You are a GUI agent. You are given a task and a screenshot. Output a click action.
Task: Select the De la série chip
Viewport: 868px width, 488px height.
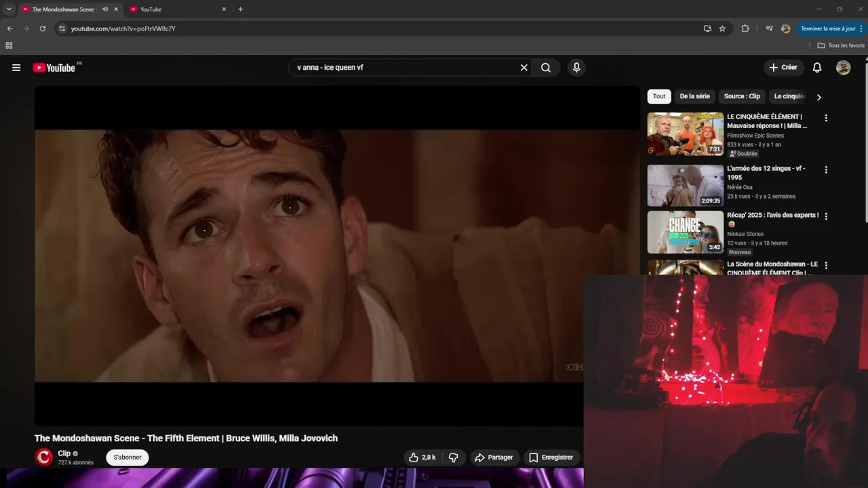(694, 96)
